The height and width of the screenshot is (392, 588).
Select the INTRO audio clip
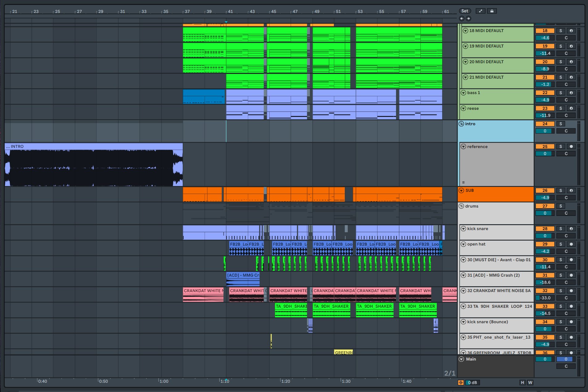[94, 165]
